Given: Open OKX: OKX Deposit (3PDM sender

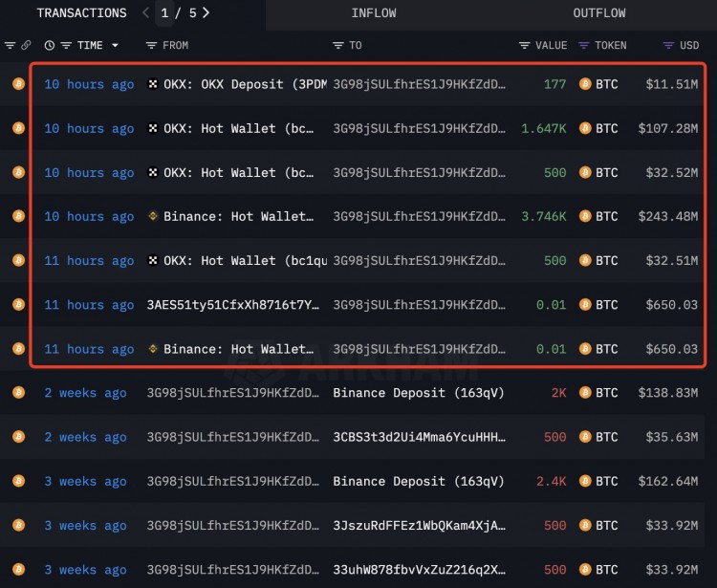Looking at the screenshot, I should tap(245, 84).
